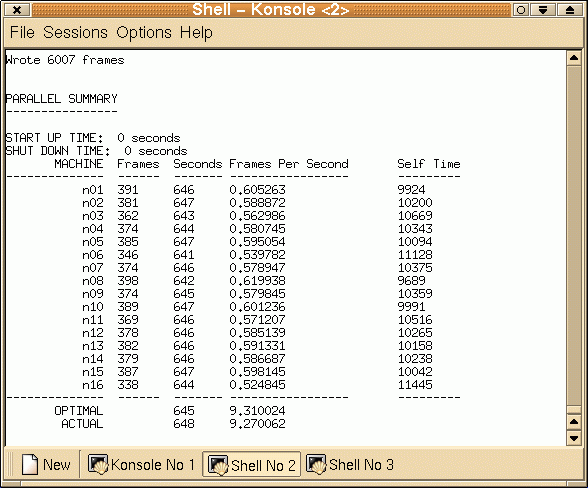The image size is (588, 488).
Task: Click the New session page icon
Action: pyautogui.click(x=30, y=464)
